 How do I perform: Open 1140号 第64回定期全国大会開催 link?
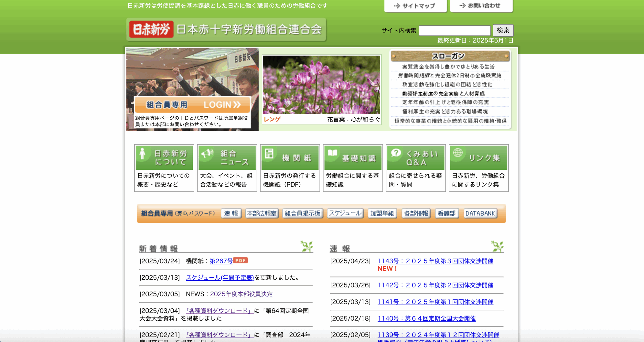427,319
